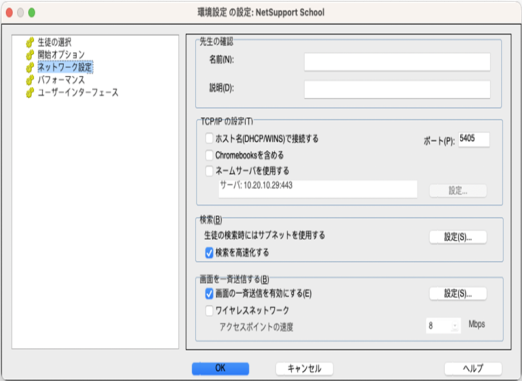The image size is (522, 381).
Task: Enable ワイヤレスネットワーク checkbox
Action: tap(209, 311)
